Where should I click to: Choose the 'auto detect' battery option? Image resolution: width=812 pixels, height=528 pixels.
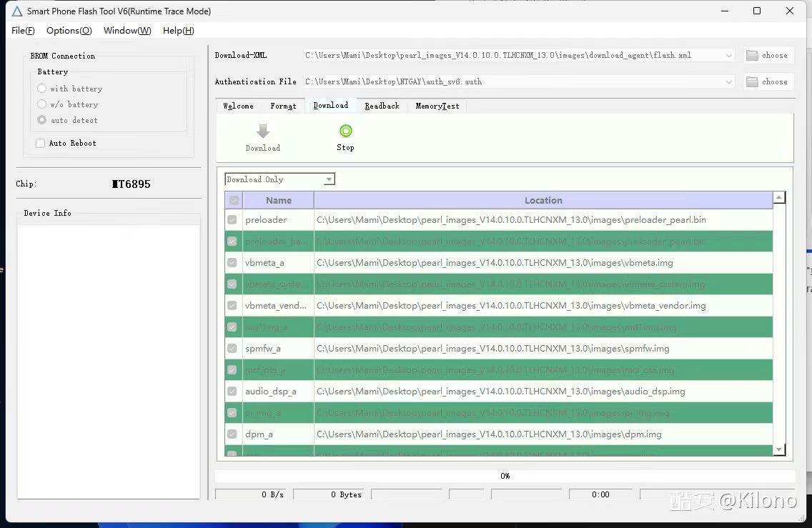click(x=42, y=120)
